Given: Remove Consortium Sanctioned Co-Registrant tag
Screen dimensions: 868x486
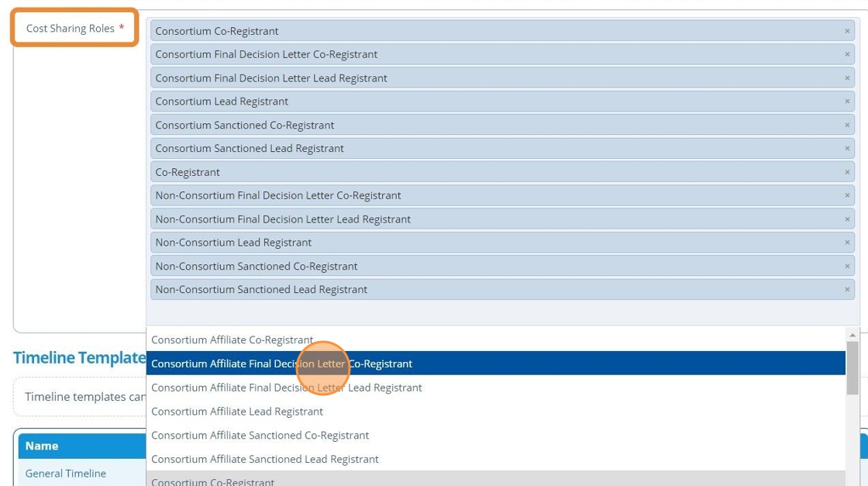Looking at the screenshot, I should click(x=847, y=125).
